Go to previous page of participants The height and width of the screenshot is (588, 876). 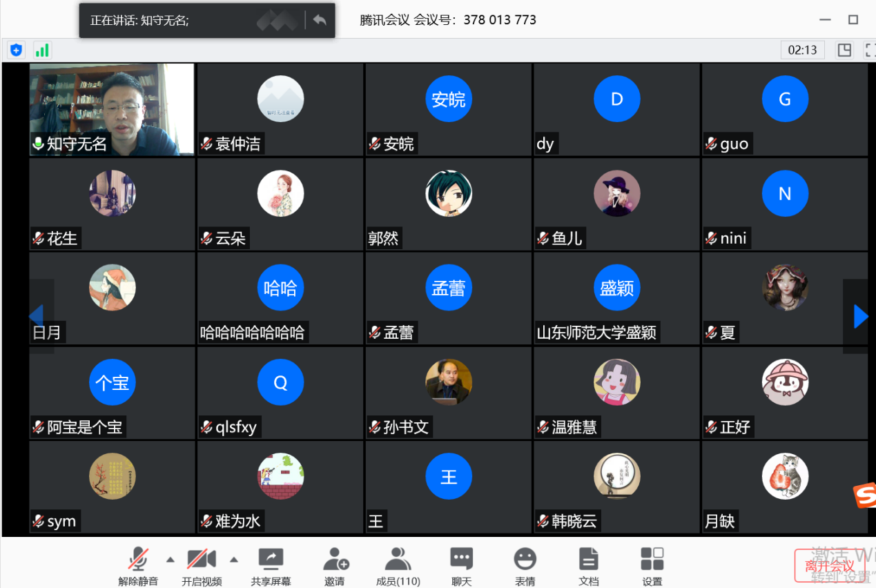[x=36, y=316]
